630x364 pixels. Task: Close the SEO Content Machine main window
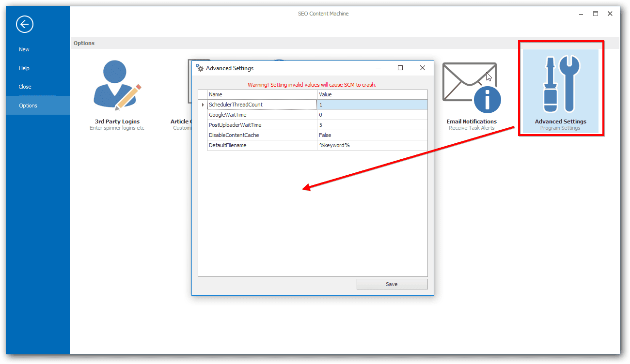click(x=610, y=14)
